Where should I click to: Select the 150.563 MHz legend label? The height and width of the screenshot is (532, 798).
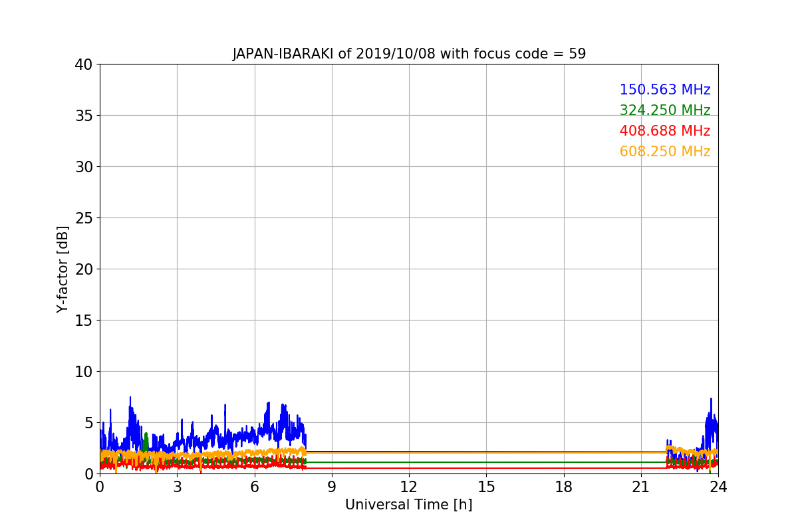pyautogui.click(x=665, y=90)
